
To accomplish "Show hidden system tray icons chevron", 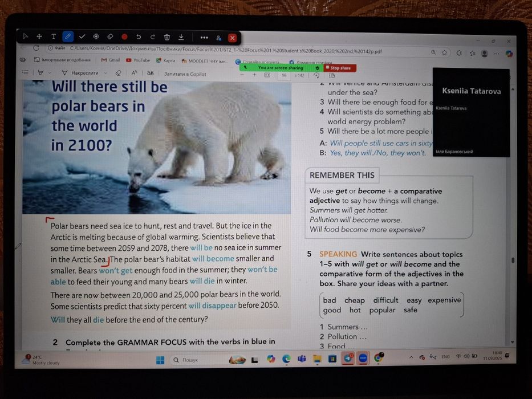I will pos(411,357).
